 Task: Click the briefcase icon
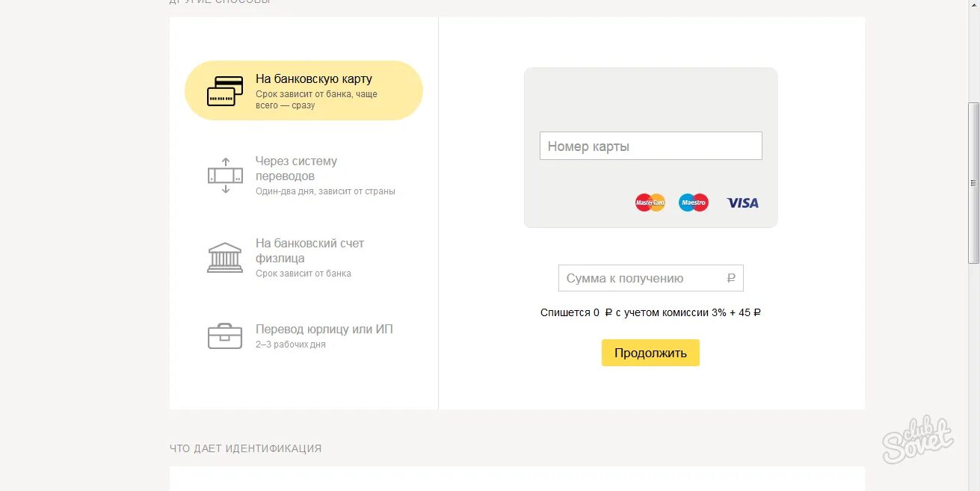point(225,336)
